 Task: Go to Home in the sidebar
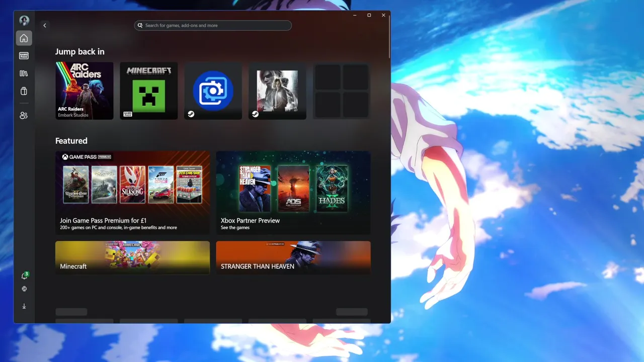24,38
